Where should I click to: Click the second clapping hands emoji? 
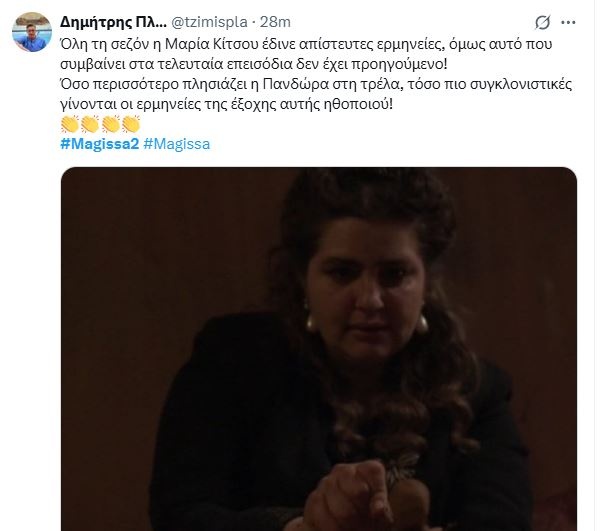(x=90, y=124)
